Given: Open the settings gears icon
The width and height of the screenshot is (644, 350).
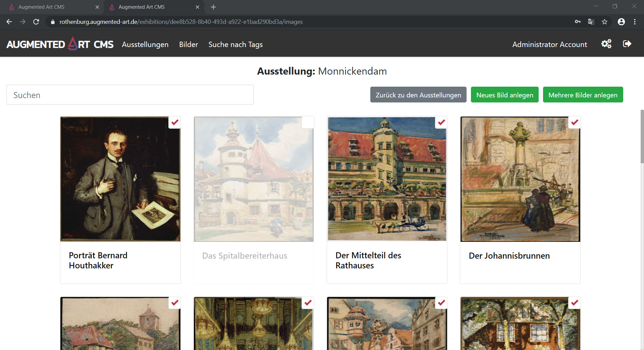Looking at the screenshot, I should [x=606, y=44].
